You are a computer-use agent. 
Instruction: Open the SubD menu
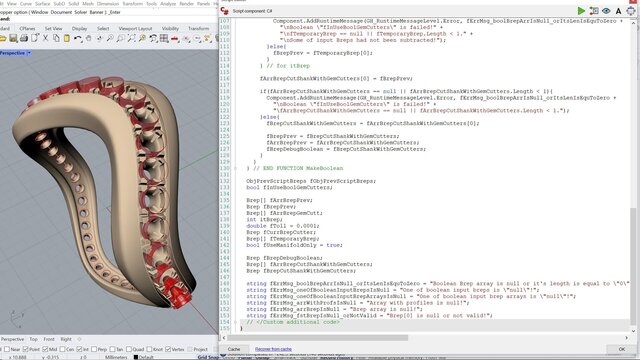point(59,4)
